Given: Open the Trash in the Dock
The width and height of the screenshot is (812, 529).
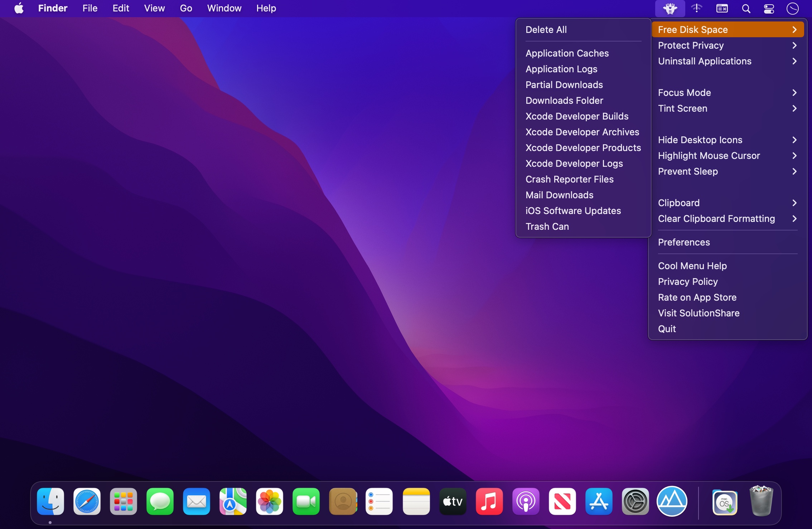Looking at the screenshot, I should tap(761, 501).
